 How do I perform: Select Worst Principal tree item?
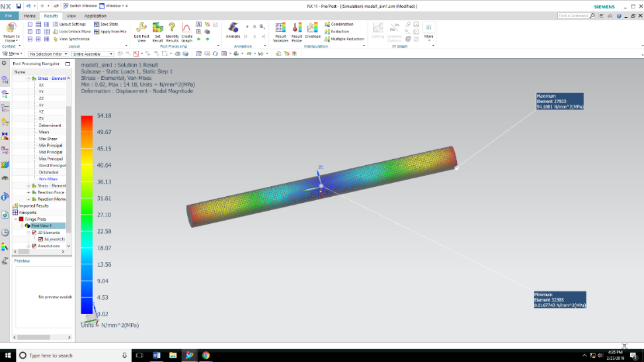point(52,166)
